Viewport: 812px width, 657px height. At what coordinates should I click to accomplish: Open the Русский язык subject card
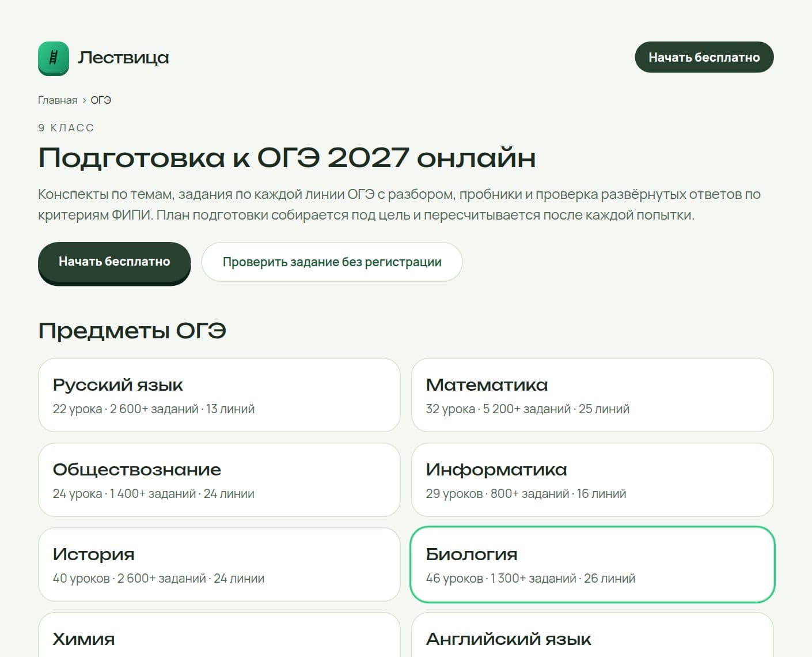(219, 395)
